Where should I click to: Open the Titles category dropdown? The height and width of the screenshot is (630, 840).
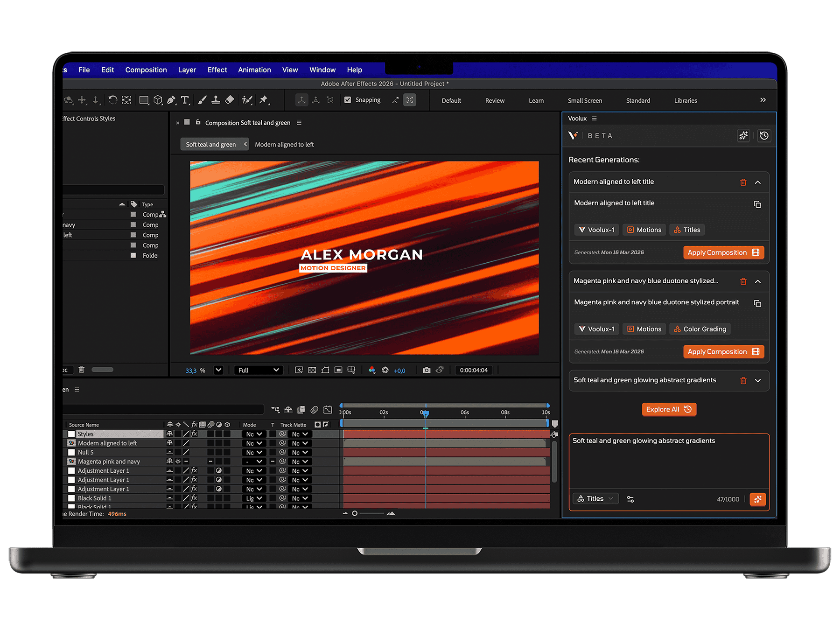click(x=595, y=498)
